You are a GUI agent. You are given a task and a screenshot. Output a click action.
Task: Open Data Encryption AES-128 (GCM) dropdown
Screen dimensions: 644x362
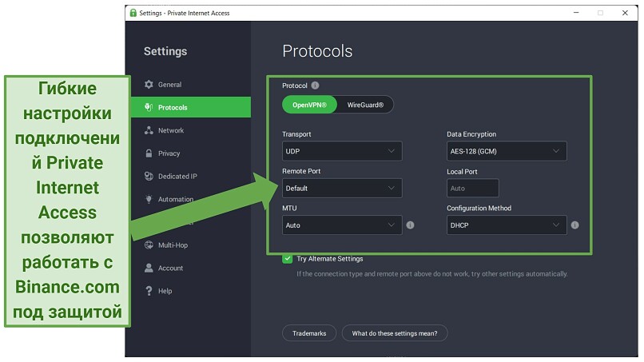[x=507, y=151]
